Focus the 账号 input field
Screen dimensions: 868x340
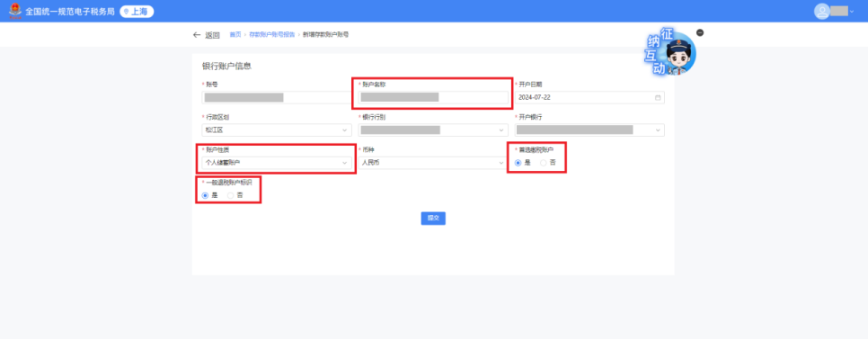(277, 97)
